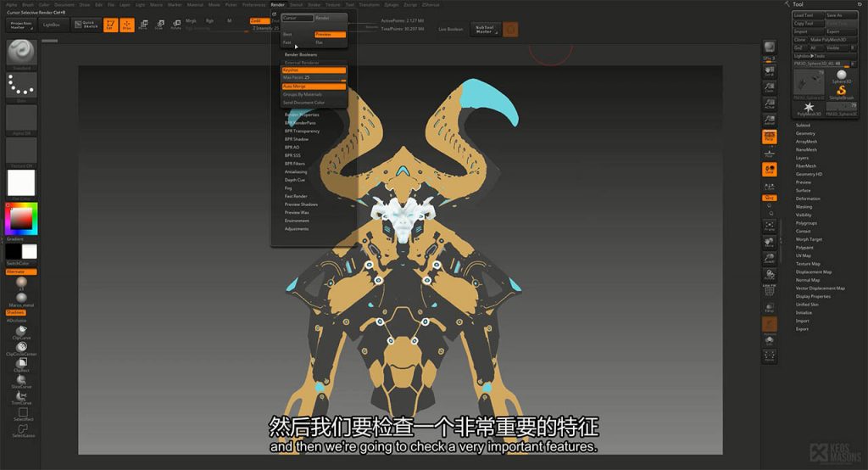Pick a hue in the color picker square
The height and width of the screenshot is (470, 868).
click(21, 218)
